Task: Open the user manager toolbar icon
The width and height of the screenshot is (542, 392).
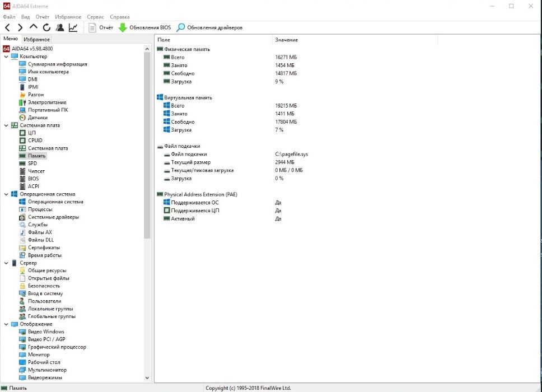Action: click(60, 27)
